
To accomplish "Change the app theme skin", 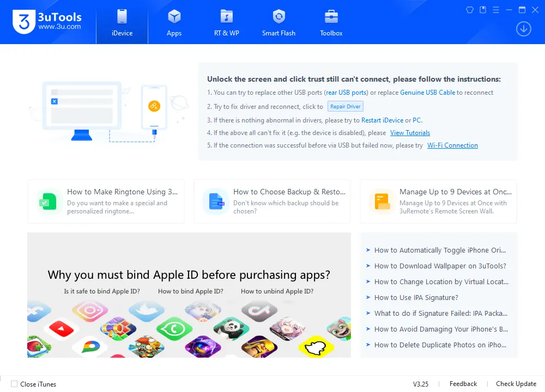I will (469, 9).
